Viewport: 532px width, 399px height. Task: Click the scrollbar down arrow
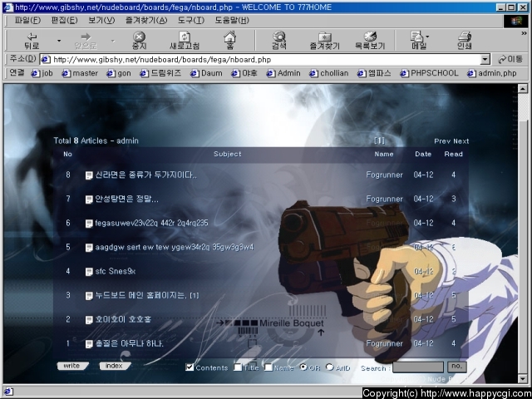point(523,379)
